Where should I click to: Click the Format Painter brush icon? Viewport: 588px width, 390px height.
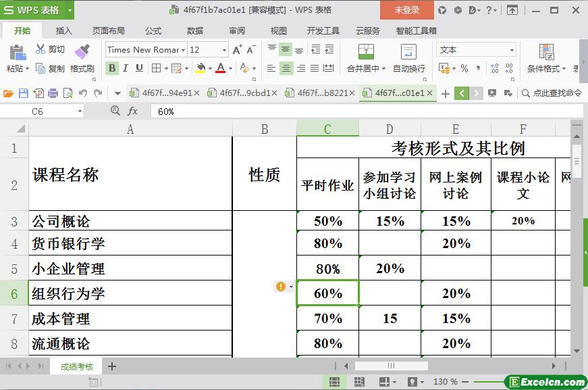[x=82, y=51]
